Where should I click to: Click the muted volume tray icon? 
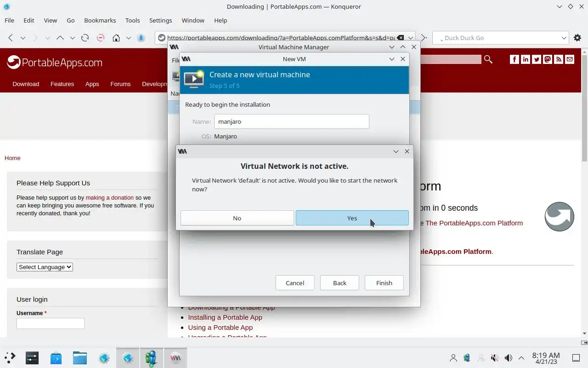pyautogui.click(x=495, y=358)
